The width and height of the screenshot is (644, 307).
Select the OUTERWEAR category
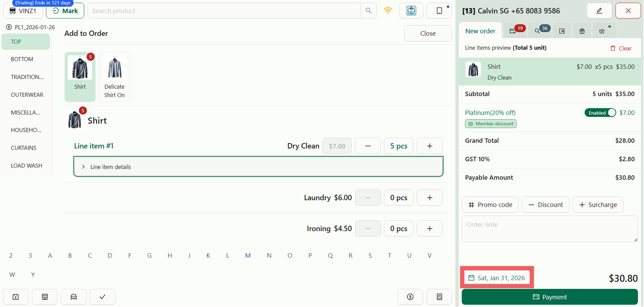(26, 95)
